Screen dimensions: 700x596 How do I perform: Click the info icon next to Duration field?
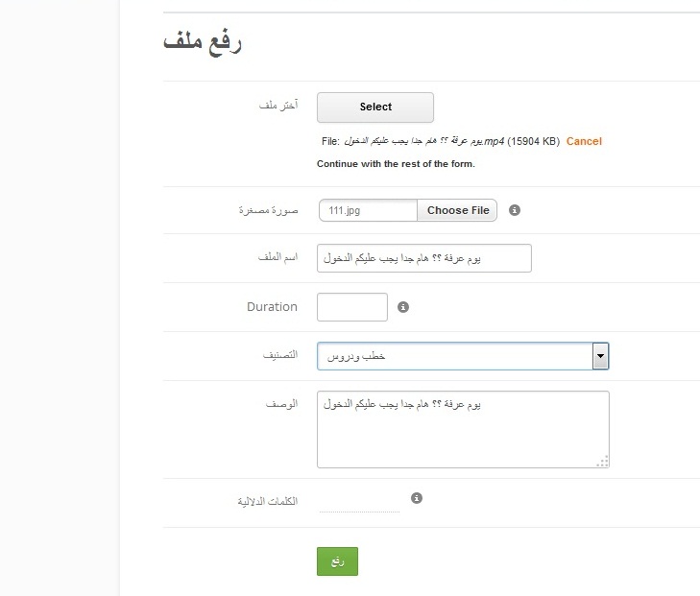[x=403, y=307]
